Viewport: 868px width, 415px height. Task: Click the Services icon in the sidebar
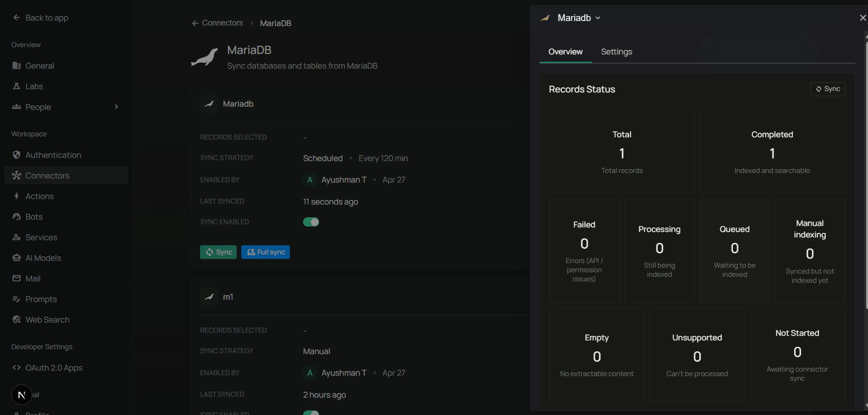point(16,237)
